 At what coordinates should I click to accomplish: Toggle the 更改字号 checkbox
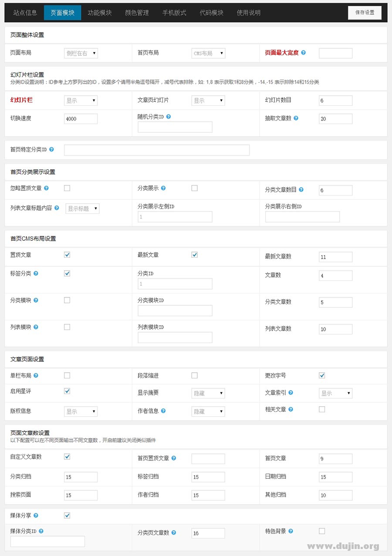(x=322, y=375)
